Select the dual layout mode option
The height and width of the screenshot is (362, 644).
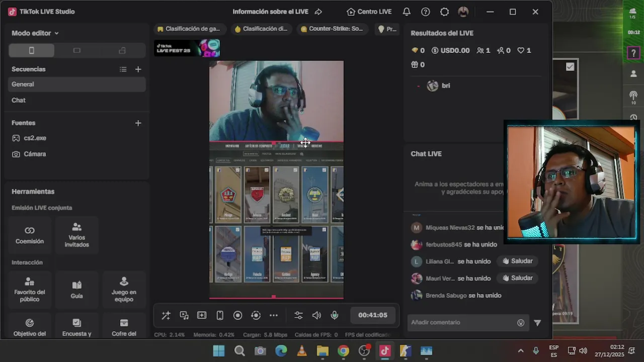pos(122,50)
